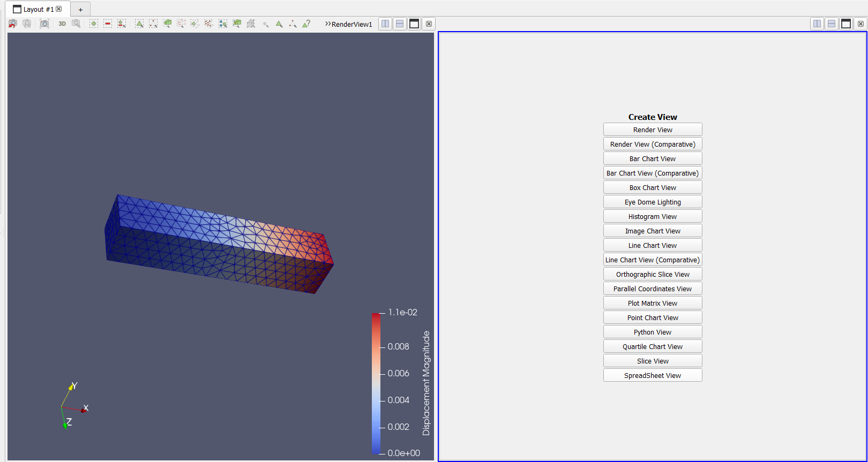Click the triangle with question mark icon

[306, 24]
